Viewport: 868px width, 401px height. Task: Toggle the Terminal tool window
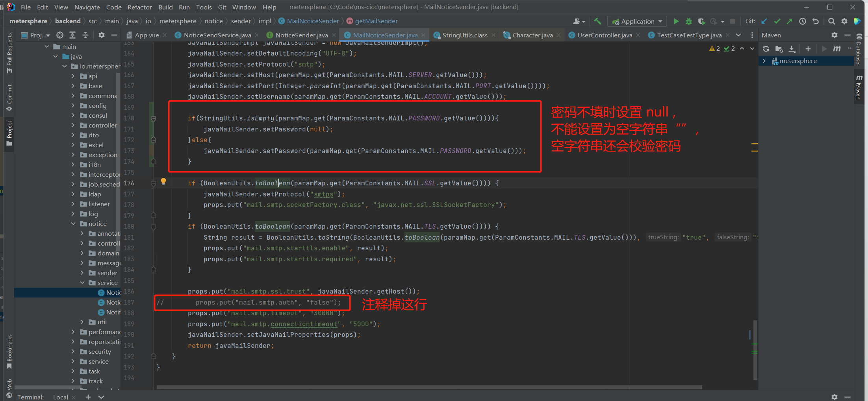click(x=31, y=397)
